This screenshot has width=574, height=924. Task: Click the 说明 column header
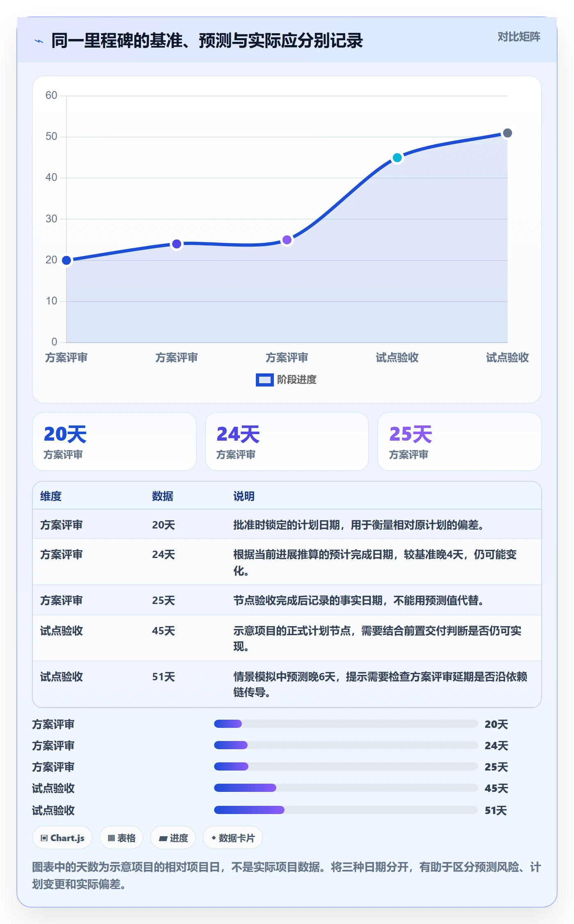[244, 496]
